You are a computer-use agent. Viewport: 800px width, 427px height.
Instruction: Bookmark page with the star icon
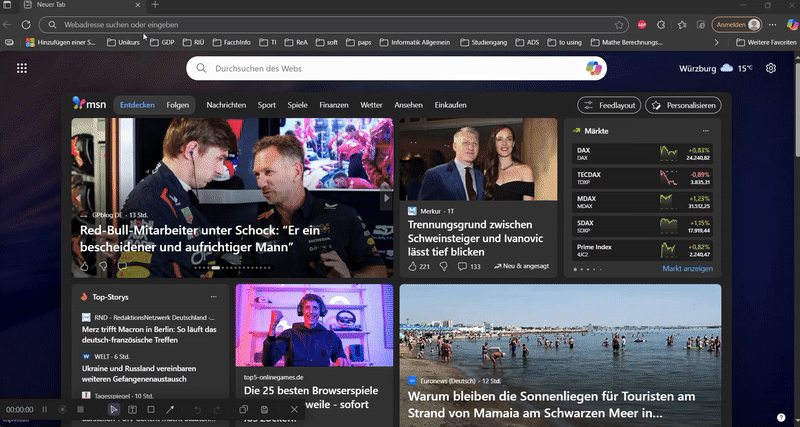tap(620, 24)
